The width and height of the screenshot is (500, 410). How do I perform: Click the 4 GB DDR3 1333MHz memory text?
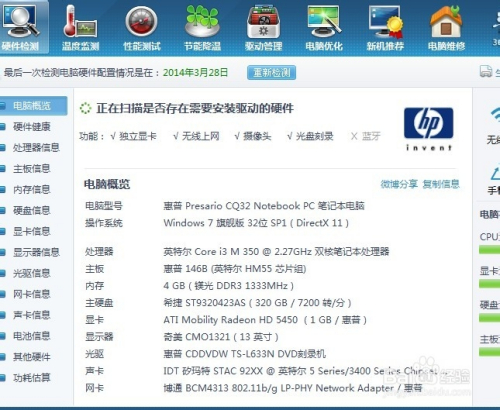click(229, 286)
